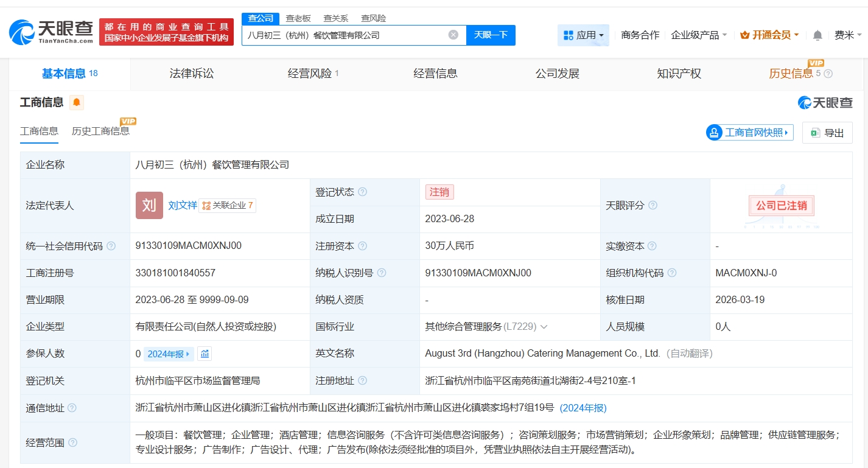Open the 企业级产品 dropdown
Viewport: 868px width, 468px height.
[699, 35]
